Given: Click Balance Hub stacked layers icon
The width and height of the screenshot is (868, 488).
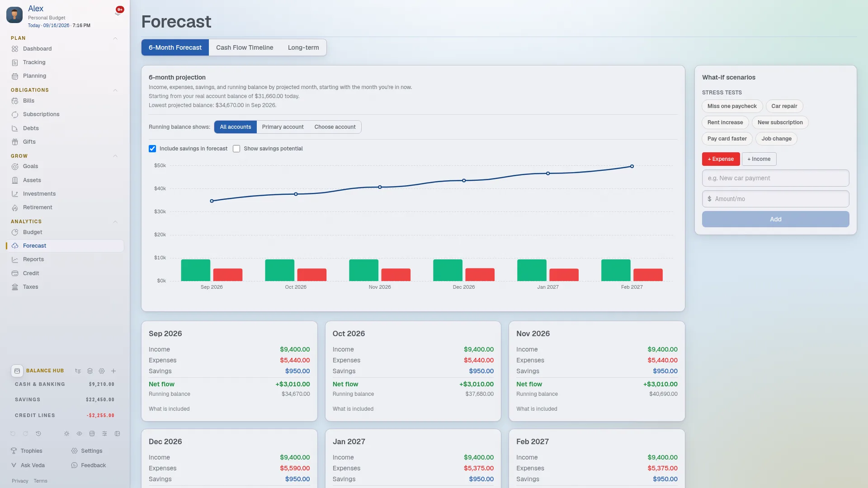Looking at the screenshot, I should (x=90, y=371).
